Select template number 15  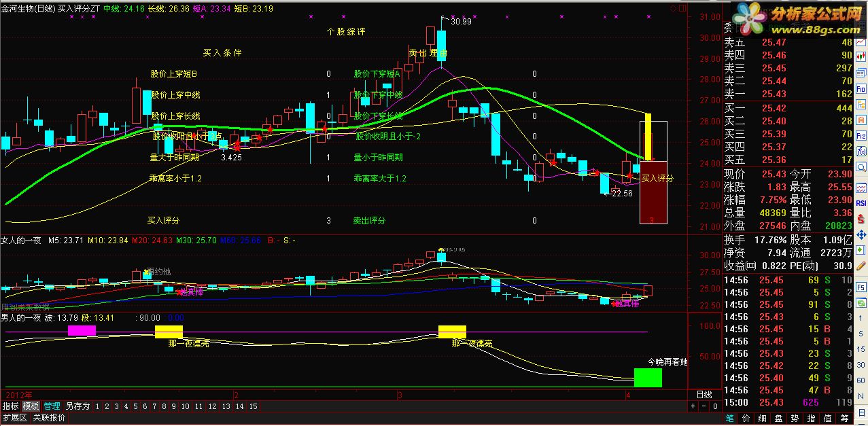253,406
